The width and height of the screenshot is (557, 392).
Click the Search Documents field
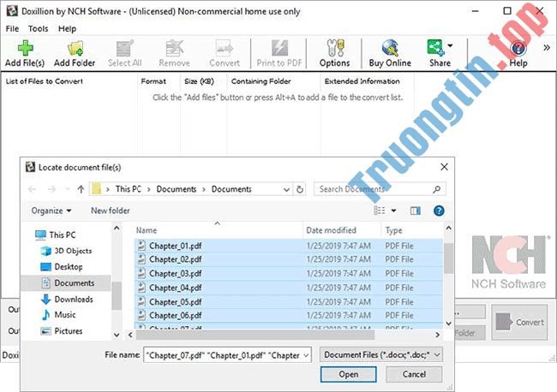(380, 189)
